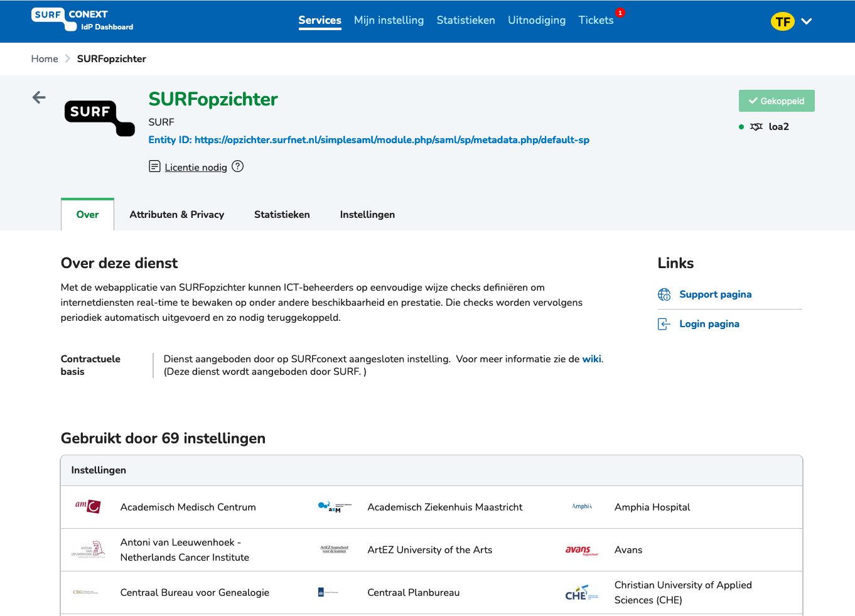Viewport: 855px width, 616px height.
Task: Click the Login pagina sign-in icon
Action: click(664, 324)
